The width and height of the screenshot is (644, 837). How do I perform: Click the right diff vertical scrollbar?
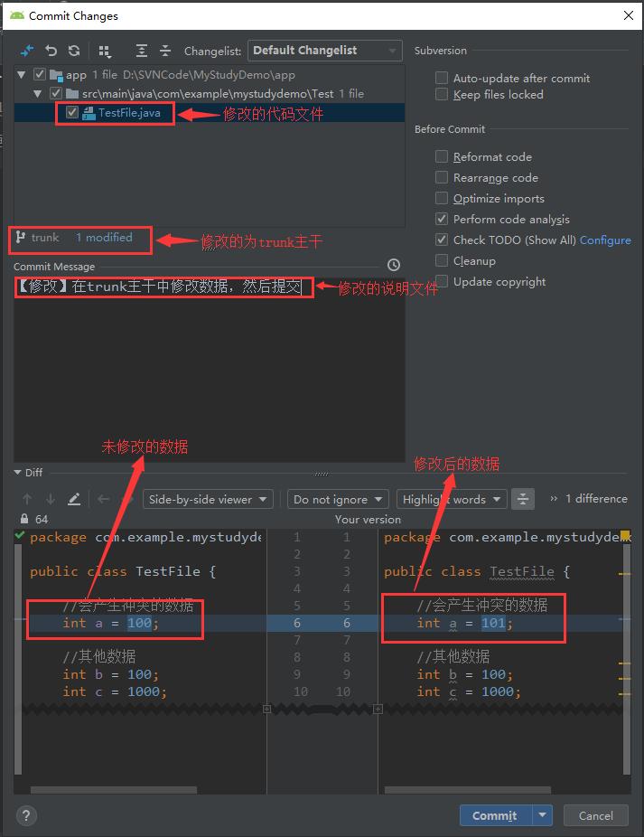627,659
